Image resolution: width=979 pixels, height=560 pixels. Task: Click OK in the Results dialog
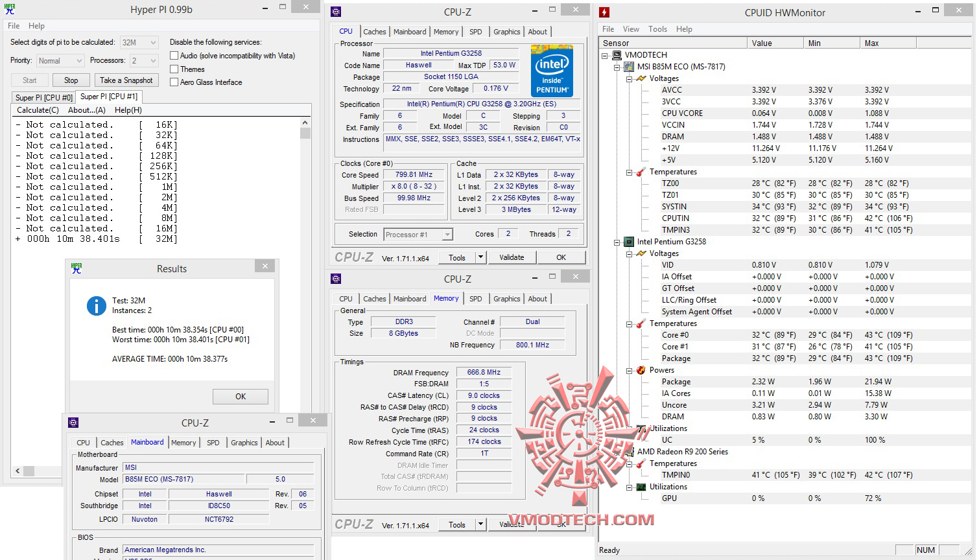pyautogui.click(x=241, y=397)
